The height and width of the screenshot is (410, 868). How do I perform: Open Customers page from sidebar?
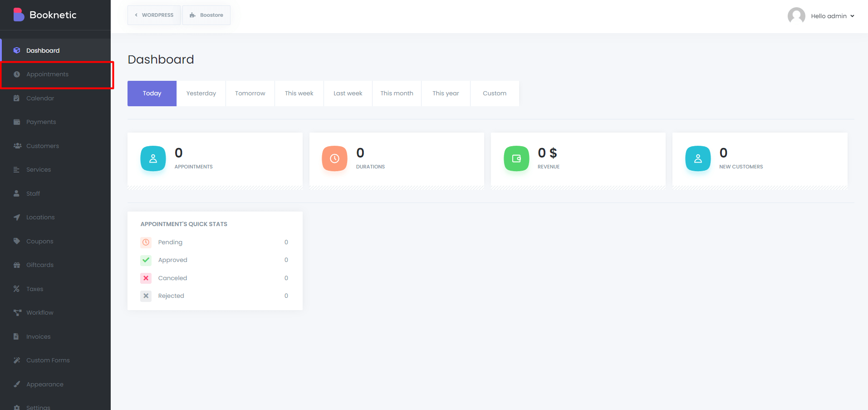click(x=55, y=146)
